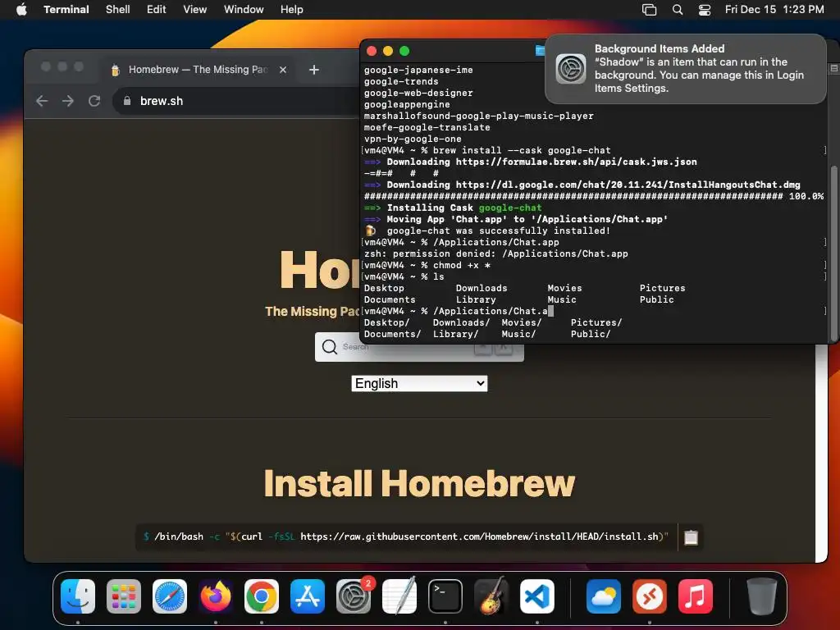Open the Window menu
840x630 pixels.
pos(244,9)
